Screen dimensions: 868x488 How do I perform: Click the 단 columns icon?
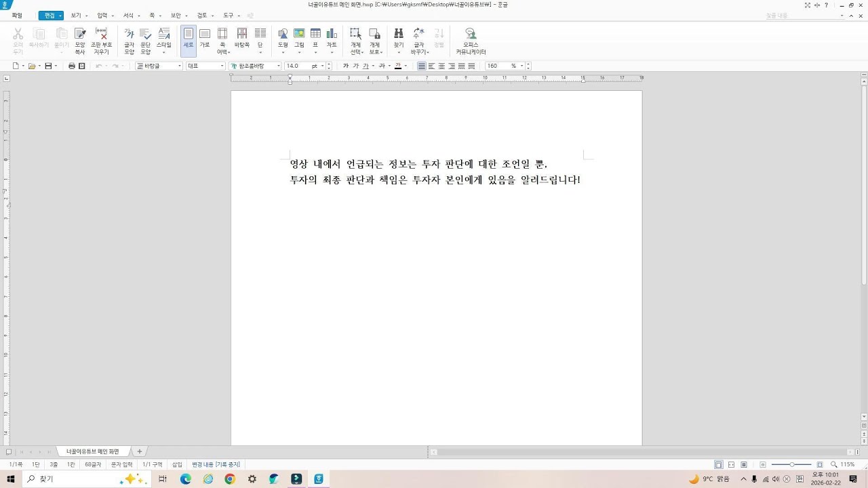tap(260, 41)
